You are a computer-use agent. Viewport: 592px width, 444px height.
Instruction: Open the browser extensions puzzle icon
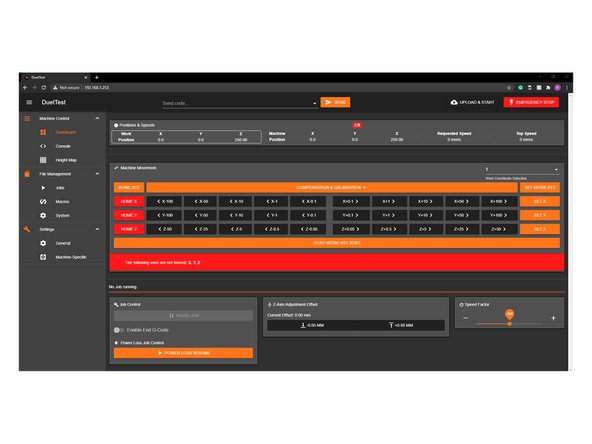[x=548, y=88]
